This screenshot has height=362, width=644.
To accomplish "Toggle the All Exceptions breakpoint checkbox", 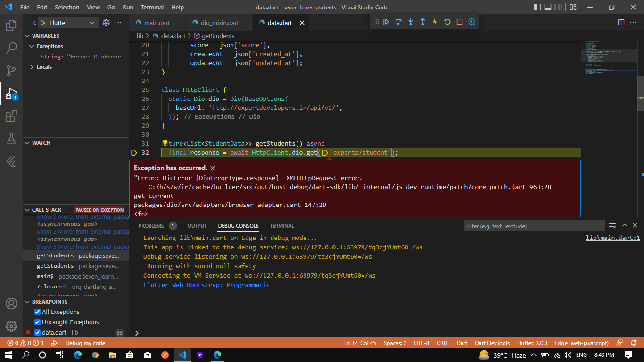I will pyautogui.click(x=38, y=312).
